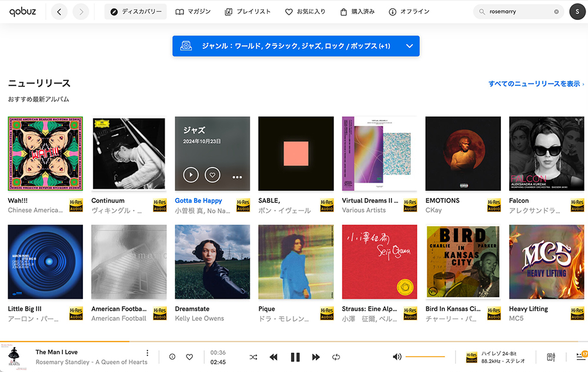Open the artist MC5

[516, 319]
